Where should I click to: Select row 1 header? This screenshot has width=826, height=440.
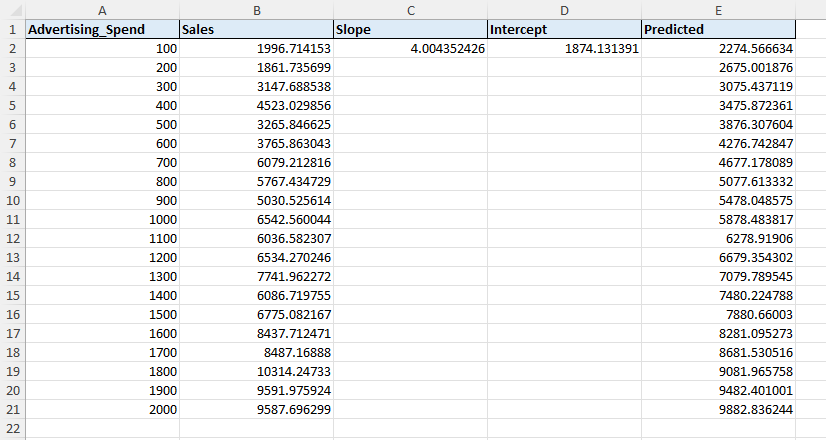13,30
